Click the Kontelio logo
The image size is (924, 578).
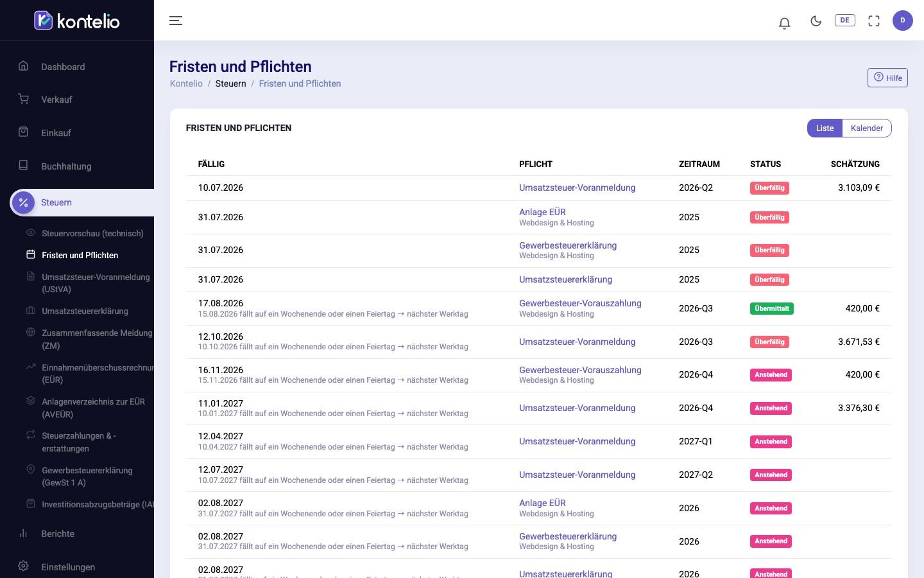(77, 21)
